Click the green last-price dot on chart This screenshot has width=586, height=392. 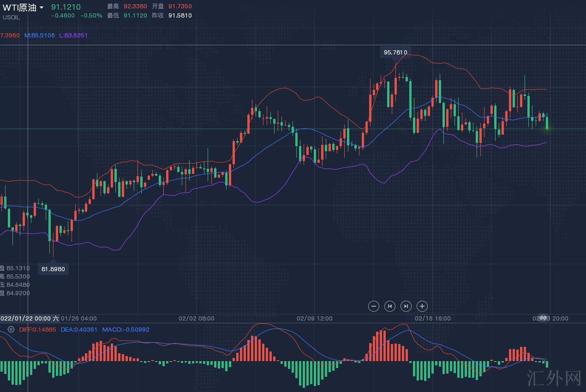tap(547, 128)
